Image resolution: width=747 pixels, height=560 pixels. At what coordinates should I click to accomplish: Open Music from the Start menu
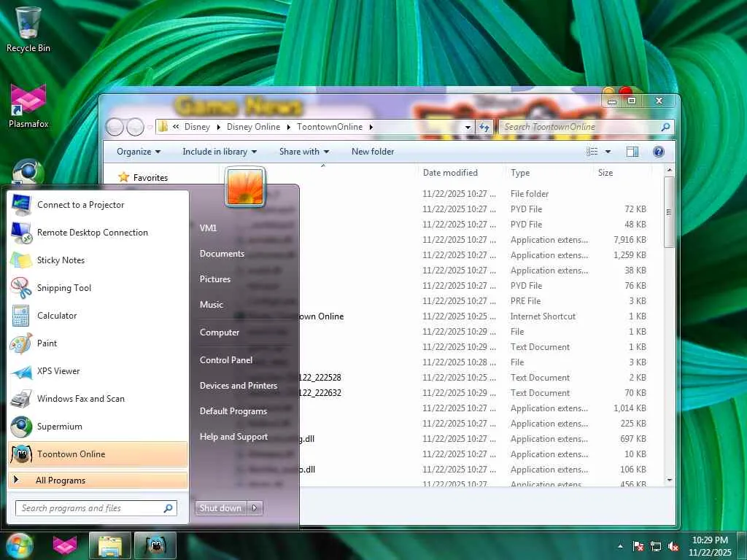(x=212, y=305)
